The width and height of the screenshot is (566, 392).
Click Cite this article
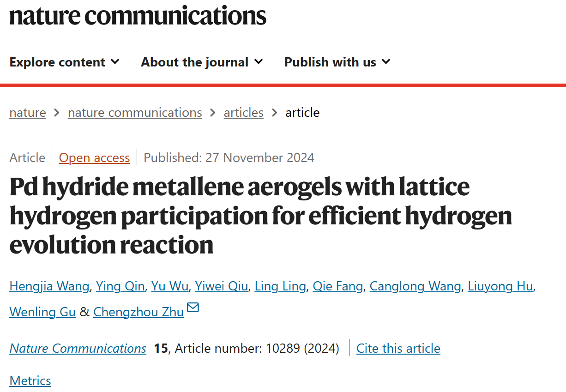(x=398, y=348)
